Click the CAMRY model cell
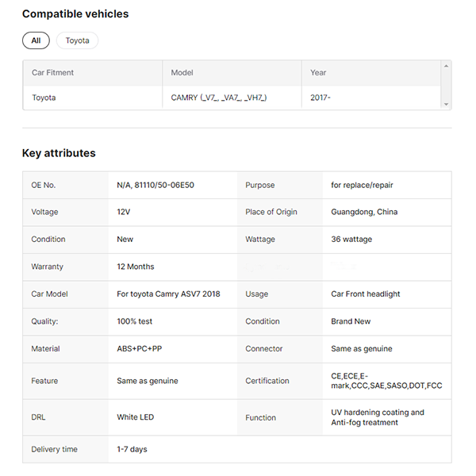Screen dimensions: 476x476 [x=219, y=98]
